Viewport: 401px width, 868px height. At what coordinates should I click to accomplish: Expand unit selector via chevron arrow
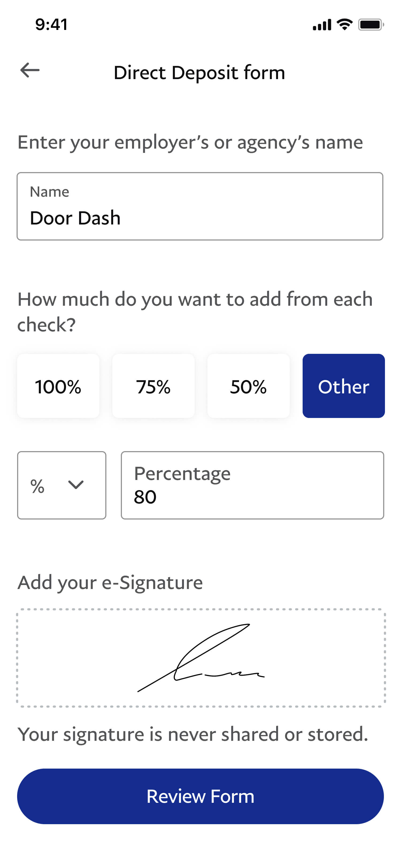tap(76, 485)
